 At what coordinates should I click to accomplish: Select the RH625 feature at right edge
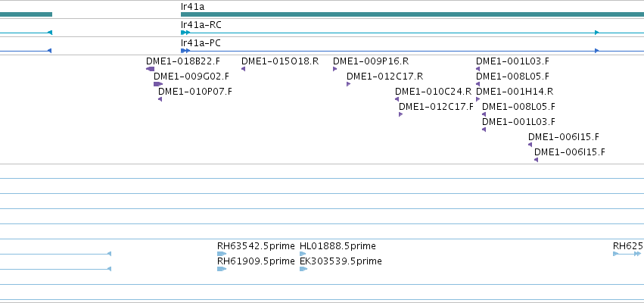pyautogui.click(x=627, y=254)
